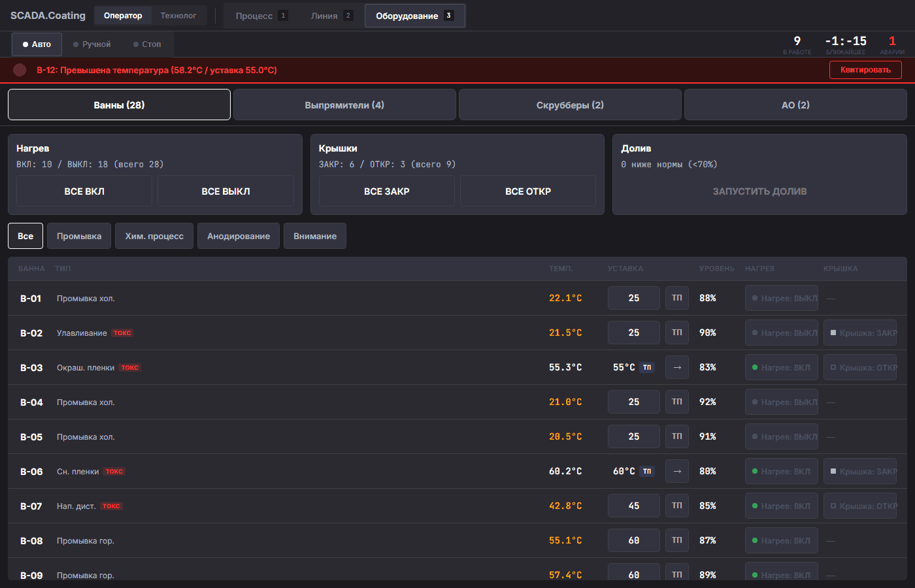Viewport: 915px width, 588px height.
Task: Toggle the B-07 lid open/closed
Action: [x=859, y=506]
